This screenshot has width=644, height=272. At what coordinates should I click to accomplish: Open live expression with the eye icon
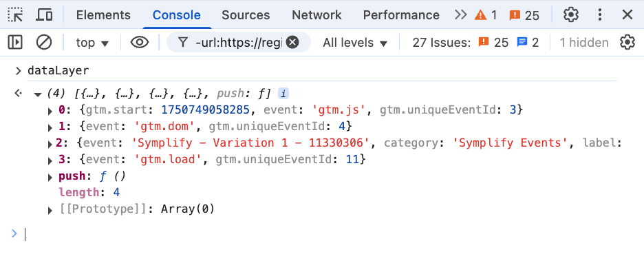(x=140, y=42)
